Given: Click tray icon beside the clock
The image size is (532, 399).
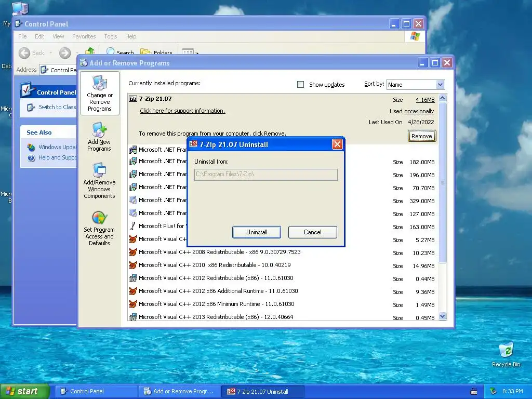Looking at the screenshot, I should click(494, 392).
